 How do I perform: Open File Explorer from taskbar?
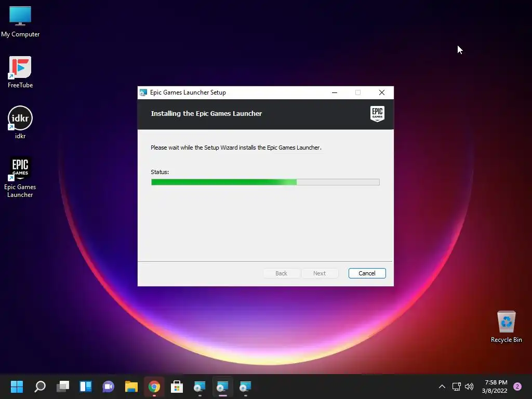(x=131, y=387)
